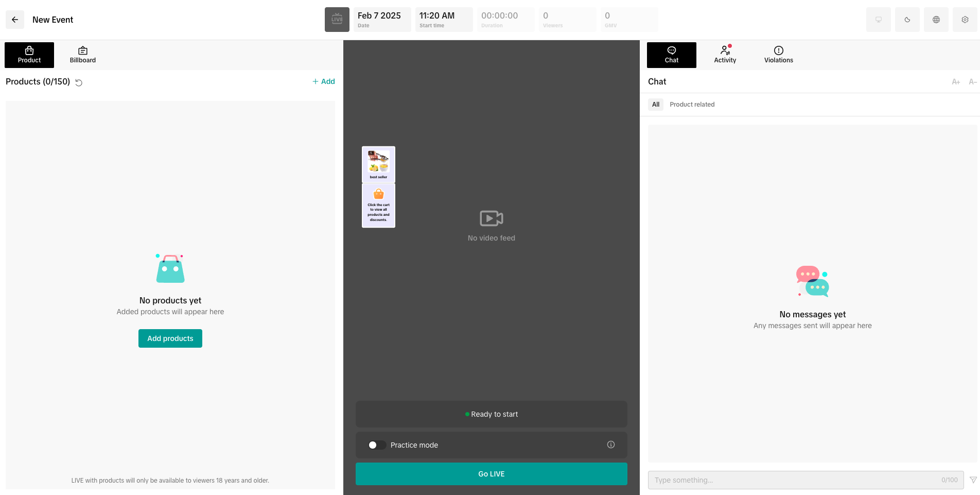This screenshot has height=495, width=980.
Task: Click the + Add link in Products
Action: tap(324, 81)
